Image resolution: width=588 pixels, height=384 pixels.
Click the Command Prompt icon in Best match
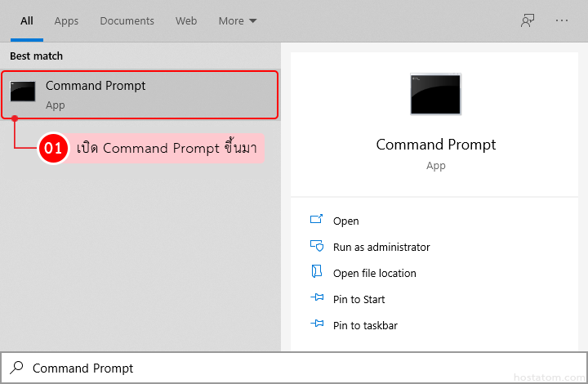point(23,92)
